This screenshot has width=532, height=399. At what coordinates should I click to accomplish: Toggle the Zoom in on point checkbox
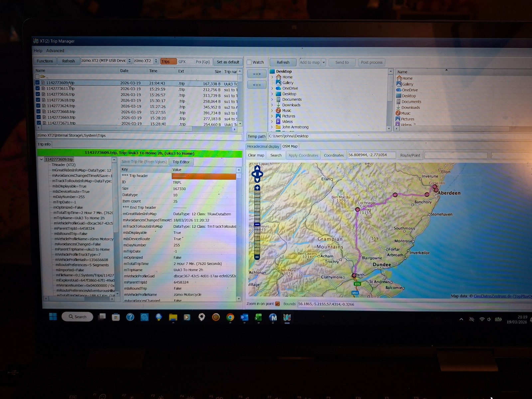click(277, 304)
